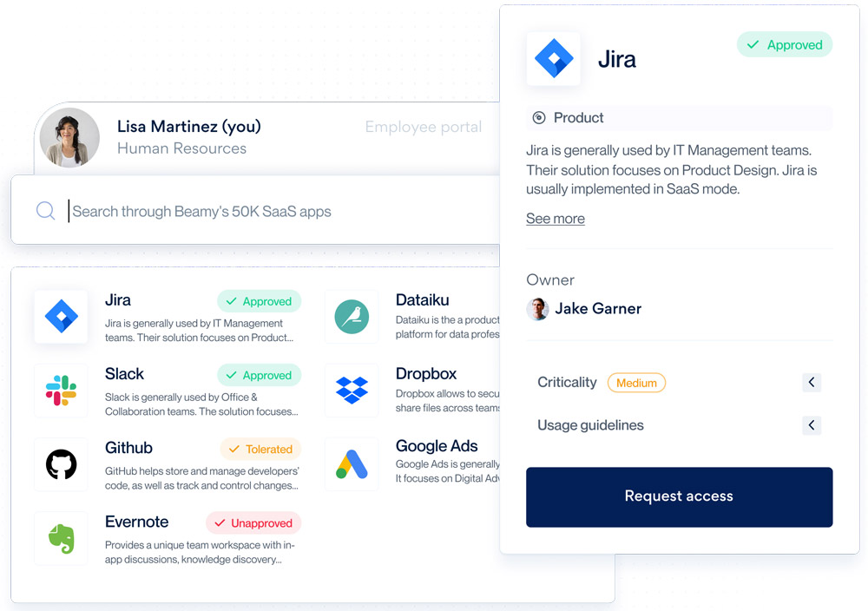Click Evernote description about team workspace
Viewport: 868px width, 611px height.
[200, 552]
